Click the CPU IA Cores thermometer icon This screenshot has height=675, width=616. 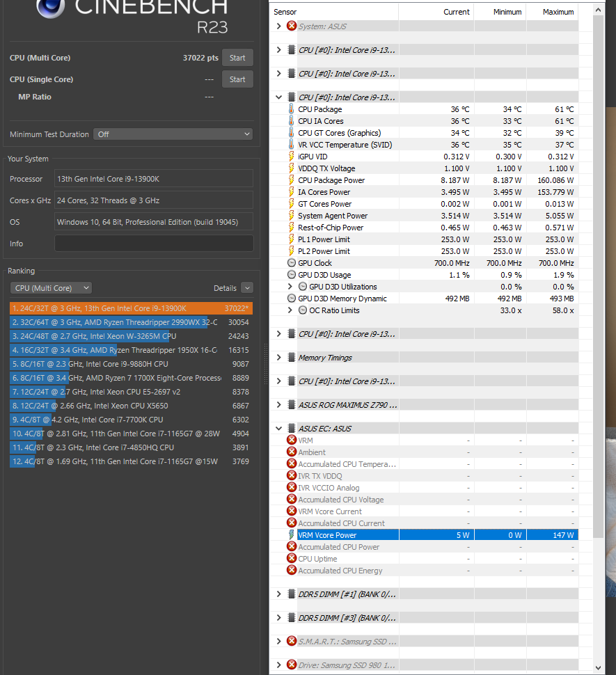point(292,121)
